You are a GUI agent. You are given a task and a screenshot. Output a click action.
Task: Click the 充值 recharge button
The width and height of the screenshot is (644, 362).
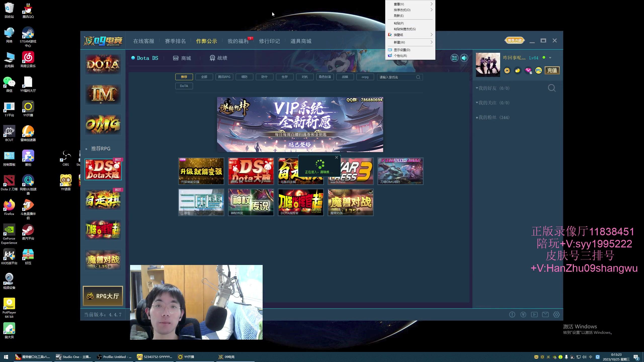coord(552,70)
